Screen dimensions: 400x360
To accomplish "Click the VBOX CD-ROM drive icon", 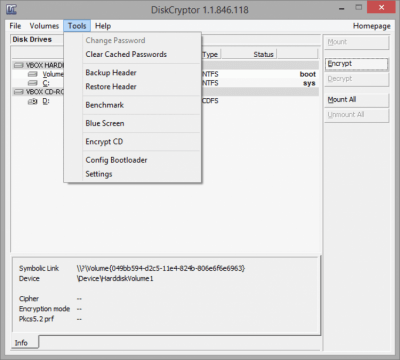I will point(19,92).
